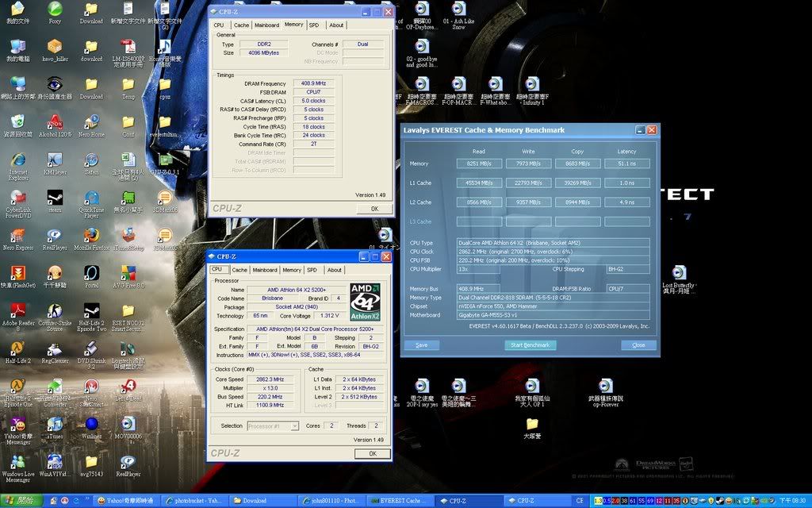Open the Windows Start button
The width and height of the screenshot is (812, 508).
pyautogui.click(x=21, y=501)
